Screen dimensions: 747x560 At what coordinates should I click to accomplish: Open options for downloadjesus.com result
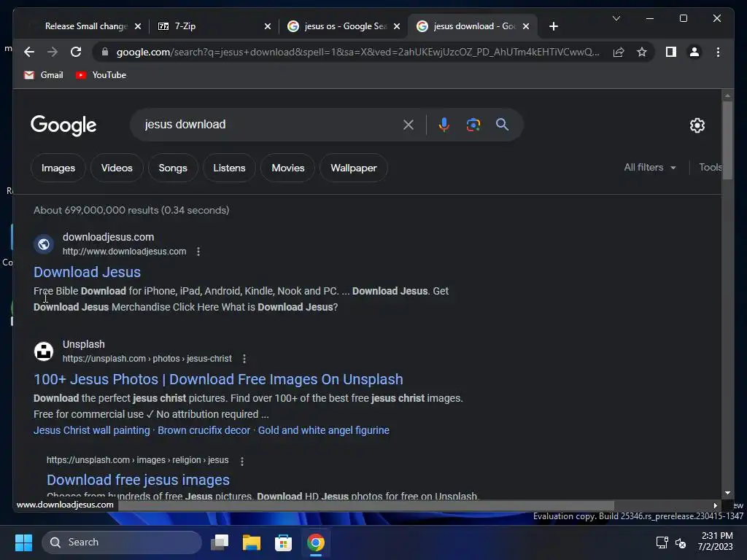tap(198, 252)
